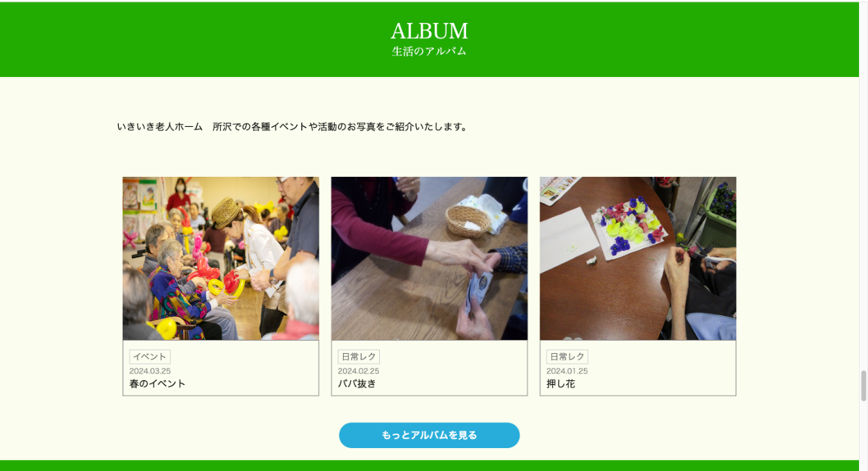The height and width of the screenshot is (471, 868).
Task: Click the page scrollbar thumb
Action: [864, 386]
